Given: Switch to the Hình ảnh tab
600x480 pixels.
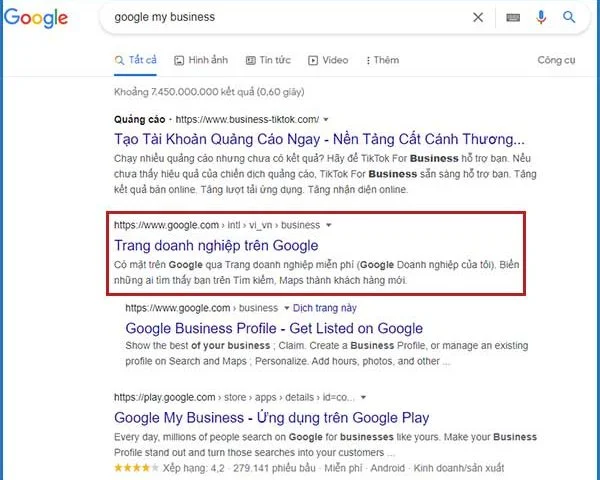Looking at the screenshot, I should (x=201, y=60).
